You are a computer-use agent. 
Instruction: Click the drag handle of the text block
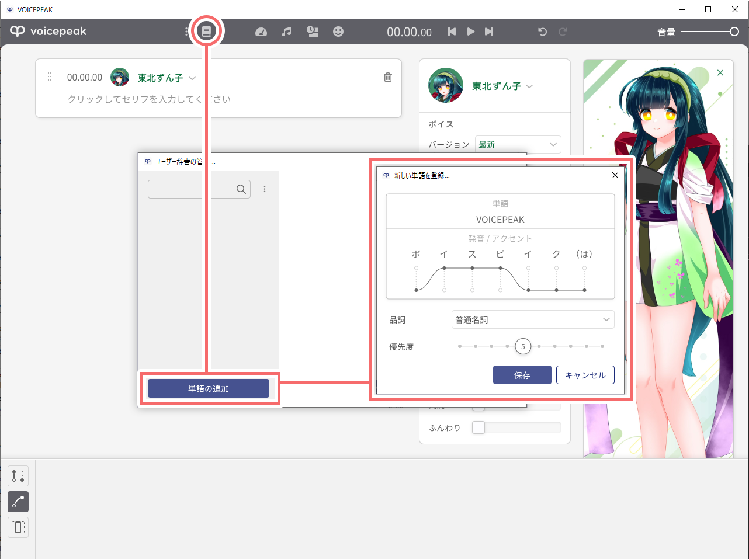pos(50,77)
